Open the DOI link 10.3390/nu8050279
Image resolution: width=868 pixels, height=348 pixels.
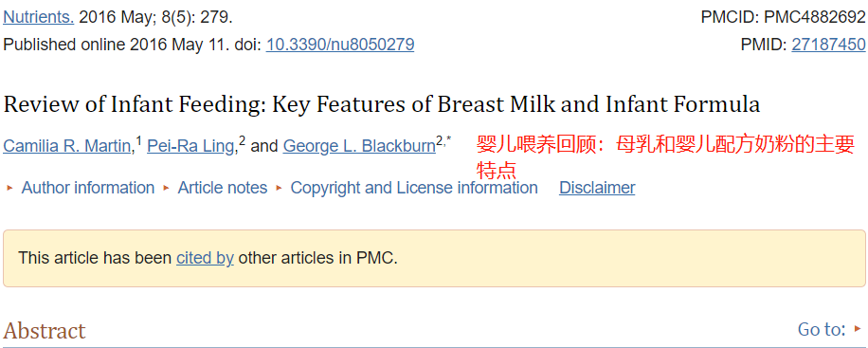click(340, 45)
